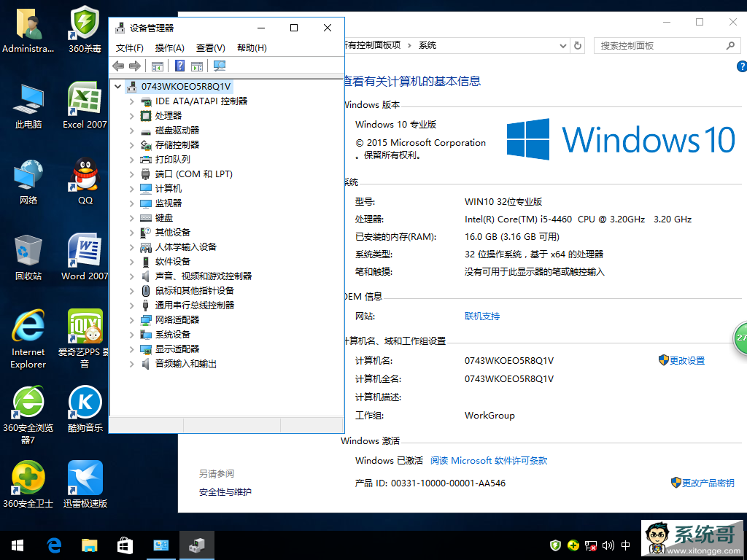Select the 系统设备 tree item
Viewport: 747px width, 560px height.
pos(172,334)
